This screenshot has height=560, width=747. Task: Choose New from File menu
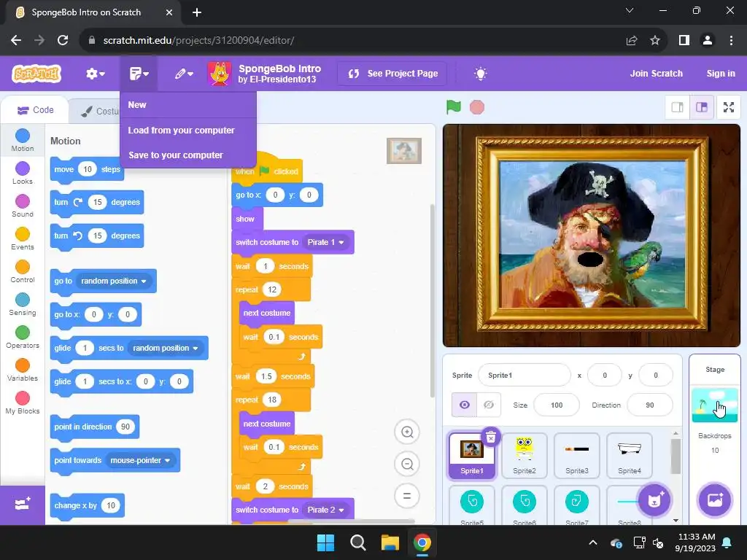click(x=188, y=105)
